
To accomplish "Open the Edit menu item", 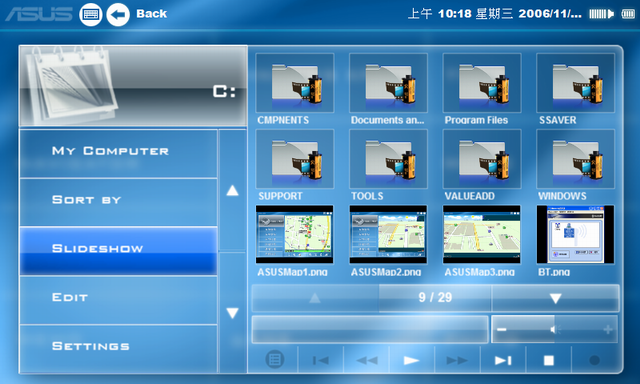I will pos(118,300).
